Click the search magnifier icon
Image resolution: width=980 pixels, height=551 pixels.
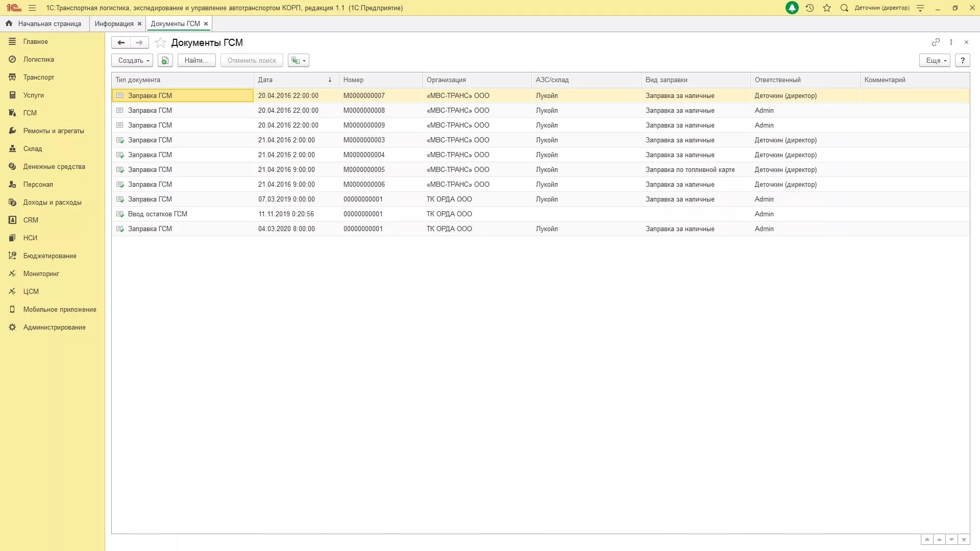coord(844,8)
